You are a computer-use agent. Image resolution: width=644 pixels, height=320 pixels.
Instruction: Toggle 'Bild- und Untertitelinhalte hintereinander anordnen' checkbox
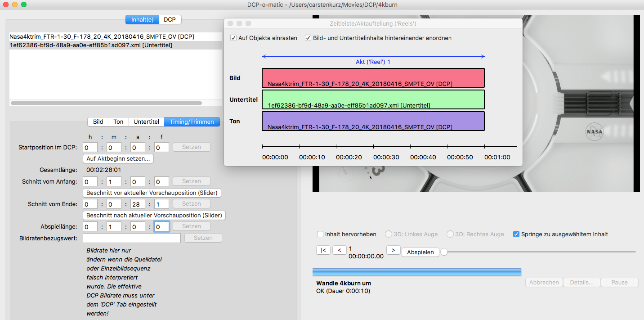[308, 38]
